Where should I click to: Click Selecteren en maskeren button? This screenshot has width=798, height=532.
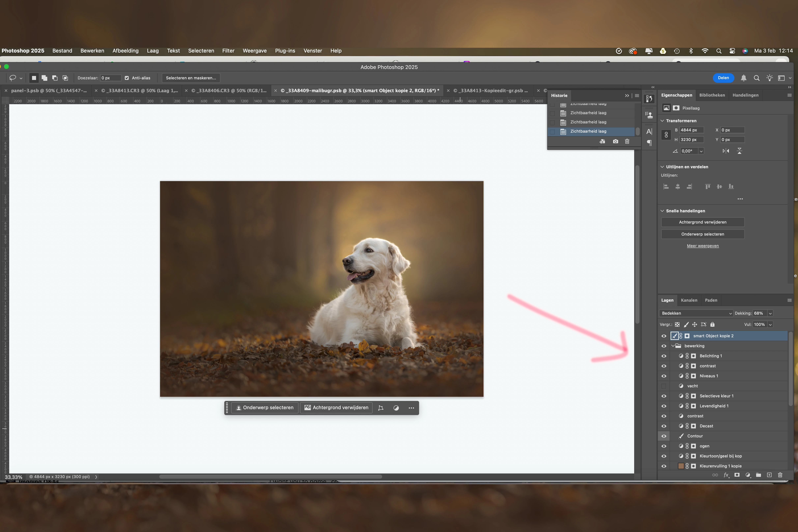tap(191, 78)
